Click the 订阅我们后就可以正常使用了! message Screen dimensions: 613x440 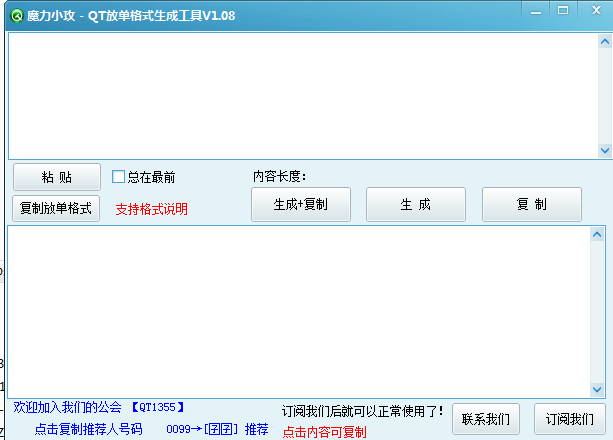[362, 411]
